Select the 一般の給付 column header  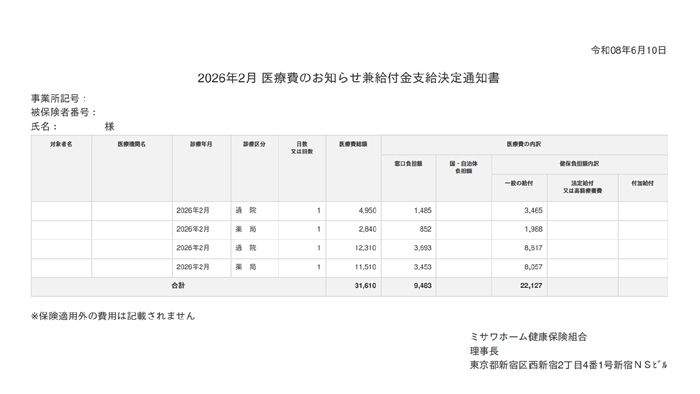coord(519,183)
